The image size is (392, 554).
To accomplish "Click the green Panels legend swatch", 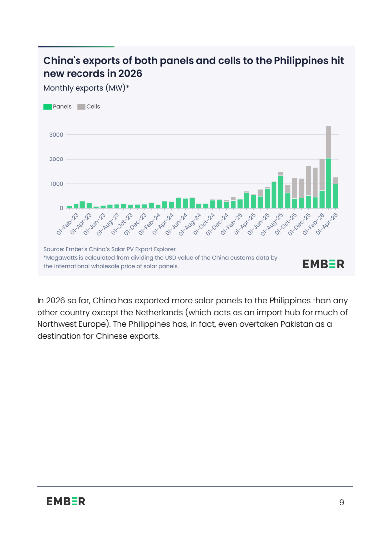I will coord(48,107).
